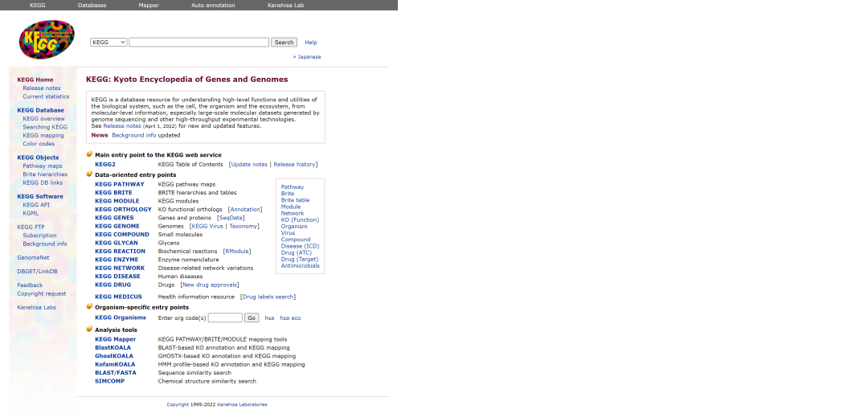Click the org code input field
868x418 pixels.
click(225, 318)
